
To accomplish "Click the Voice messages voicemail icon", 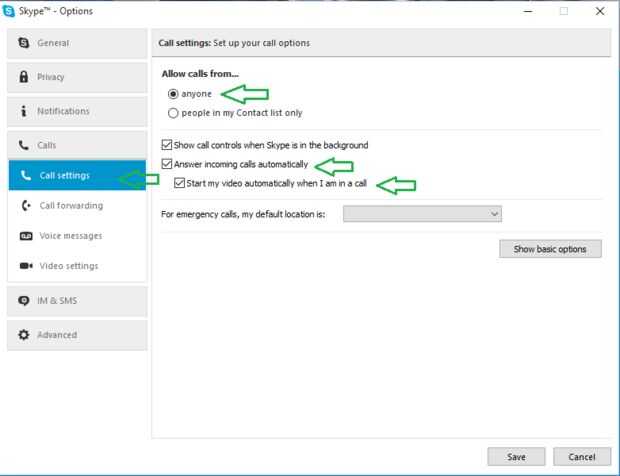I will click(26, 236).
